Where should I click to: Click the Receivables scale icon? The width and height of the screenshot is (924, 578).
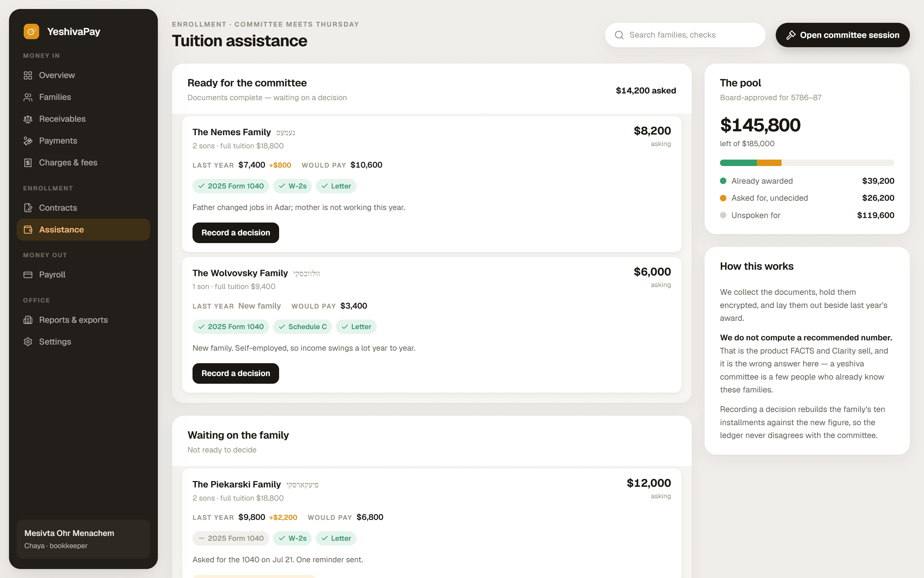[28, 119]
